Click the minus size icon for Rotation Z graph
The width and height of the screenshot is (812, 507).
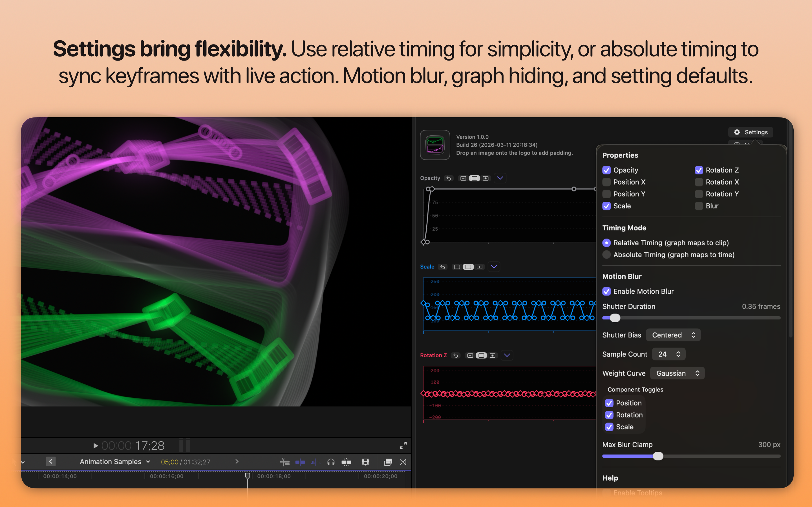470,355
